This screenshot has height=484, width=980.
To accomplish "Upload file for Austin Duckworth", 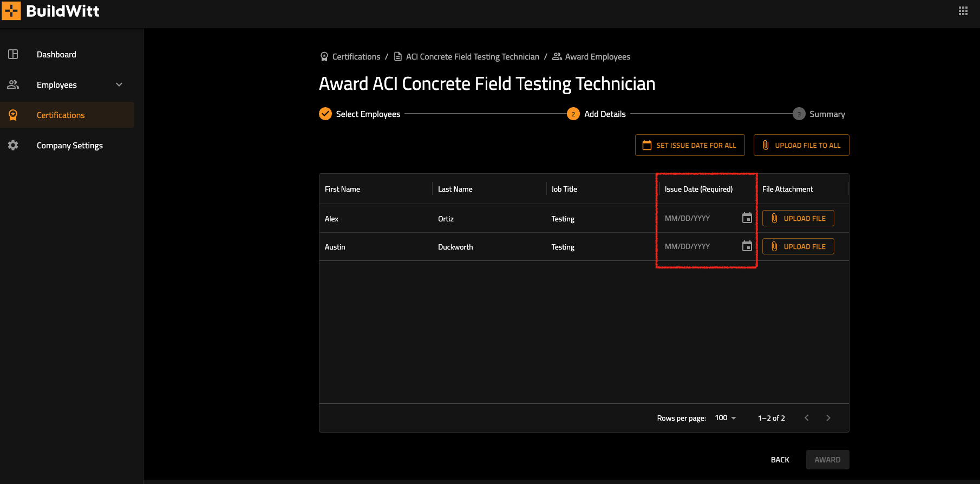I will 798,246.
